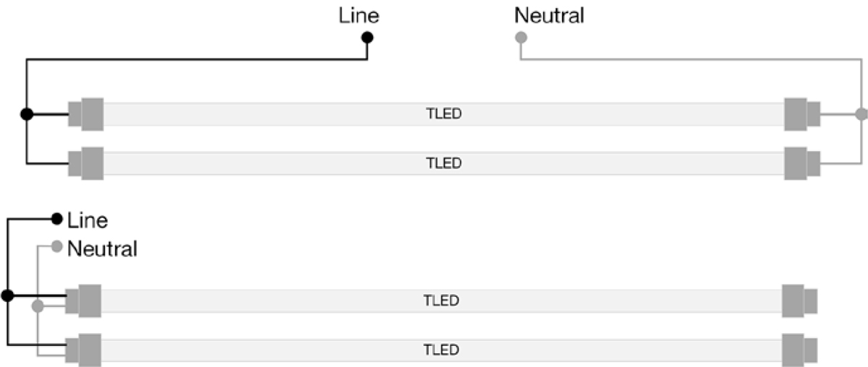Screen dimensions: 868x367
Task: Select the gray junction node in lower diagram
Action: coord(38,307)
